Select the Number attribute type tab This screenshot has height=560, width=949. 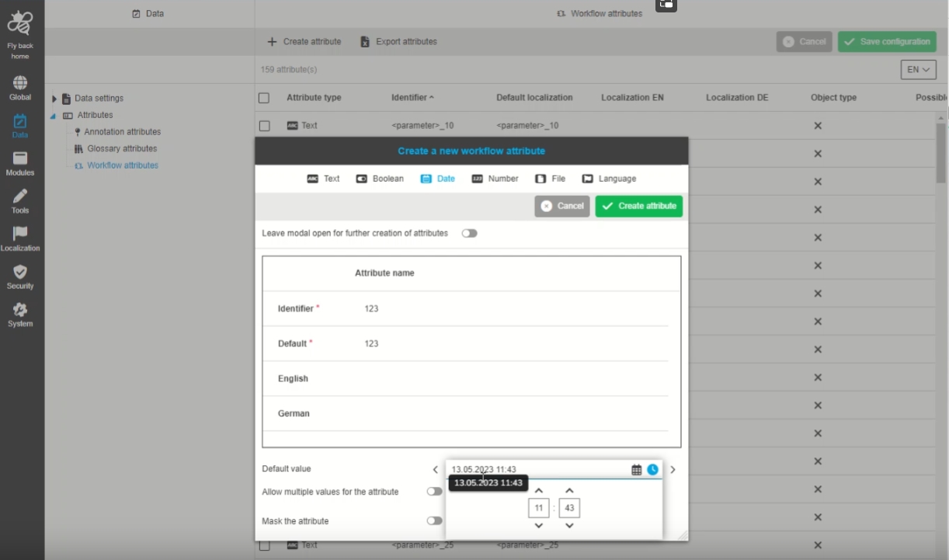(x=495, y=179)
